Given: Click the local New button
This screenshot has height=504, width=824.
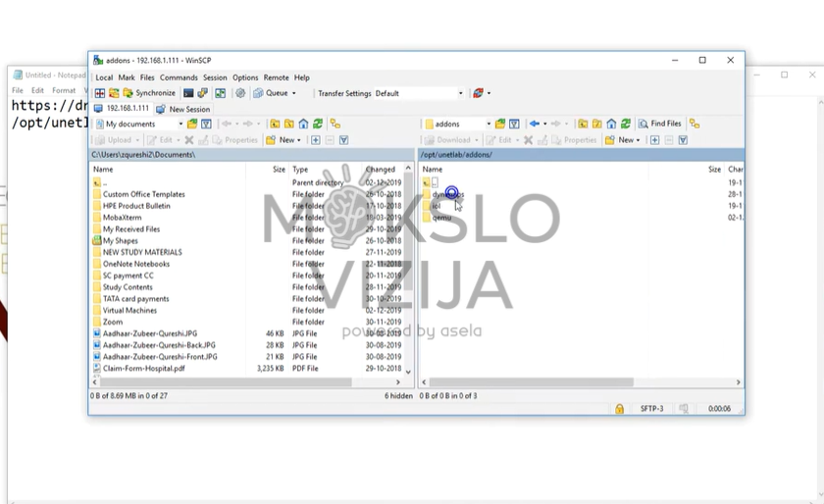Looking at the screenshot, I should tap(283, 140).
